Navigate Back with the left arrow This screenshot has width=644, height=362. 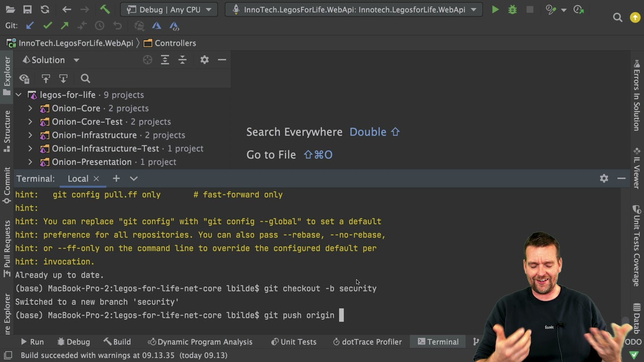(x=67, y=10)
